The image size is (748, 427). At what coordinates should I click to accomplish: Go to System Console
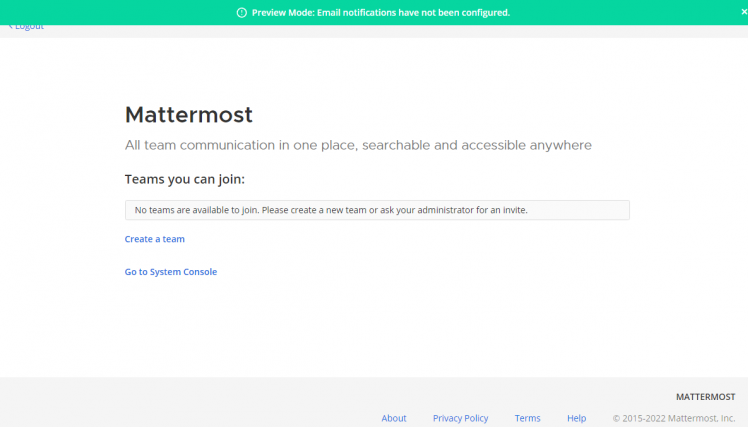tap(171, 272)
